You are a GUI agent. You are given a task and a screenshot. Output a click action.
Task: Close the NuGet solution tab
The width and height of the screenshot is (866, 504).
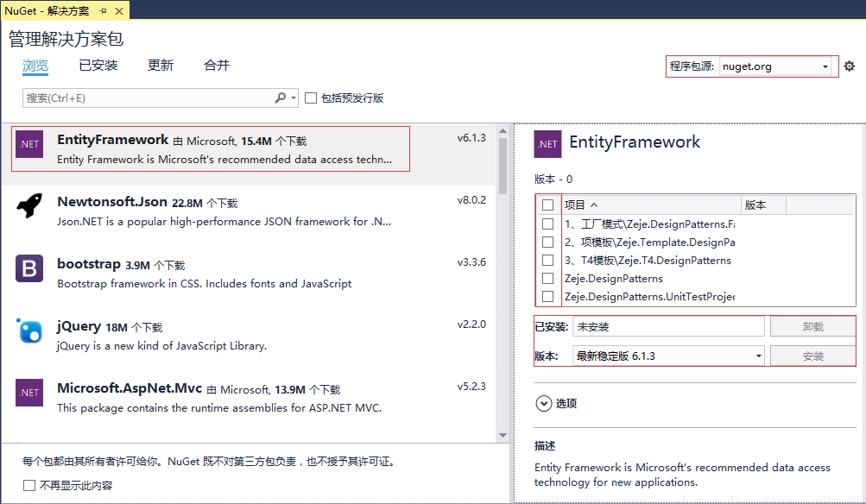pyautogui.click(x=119, y=10)
